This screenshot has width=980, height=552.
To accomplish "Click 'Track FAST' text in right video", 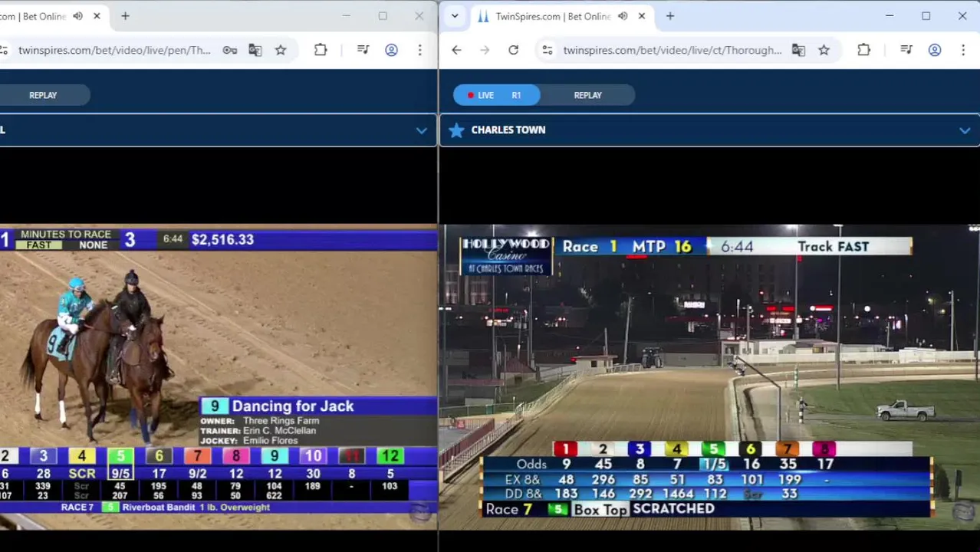I will 833,246.
